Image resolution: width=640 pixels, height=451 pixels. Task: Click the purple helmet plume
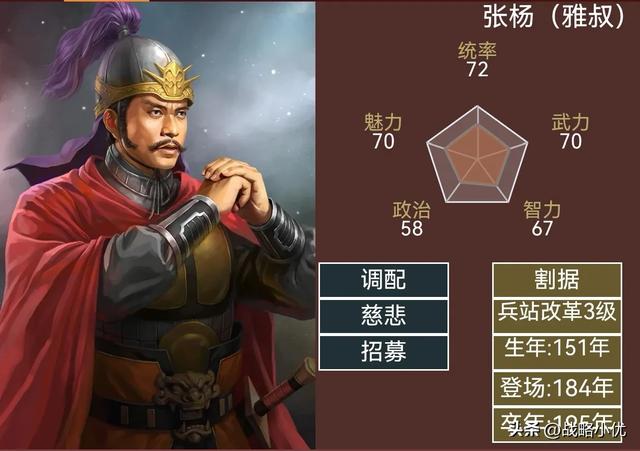92,51
